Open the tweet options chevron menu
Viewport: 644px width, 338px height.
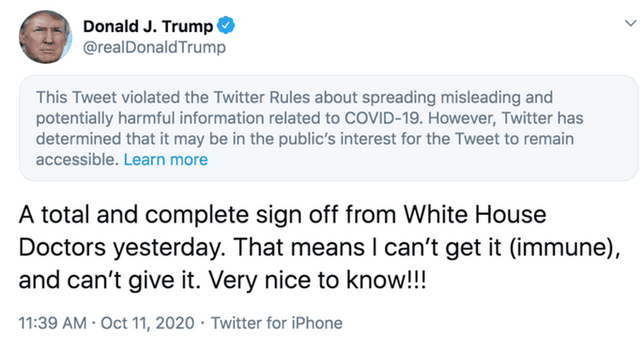pyautogui.click(x=631, y=23)
